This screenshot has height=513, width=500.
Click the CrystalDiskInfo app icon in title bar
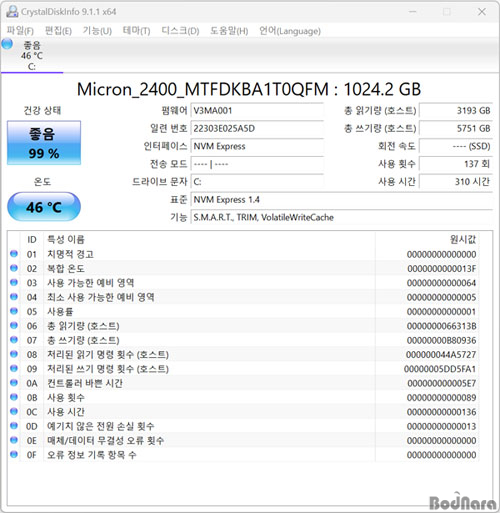pyautogui.click(x=12, y=12)
